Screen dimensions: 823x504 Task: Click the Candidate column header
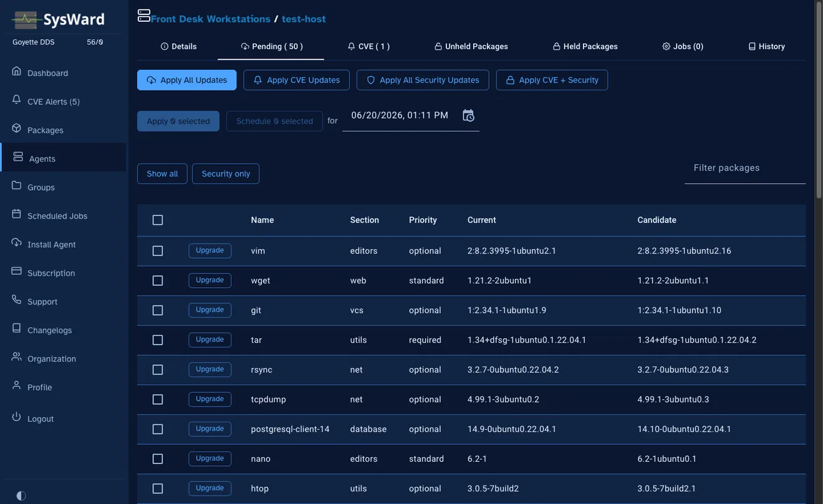(x=657, y=220)
